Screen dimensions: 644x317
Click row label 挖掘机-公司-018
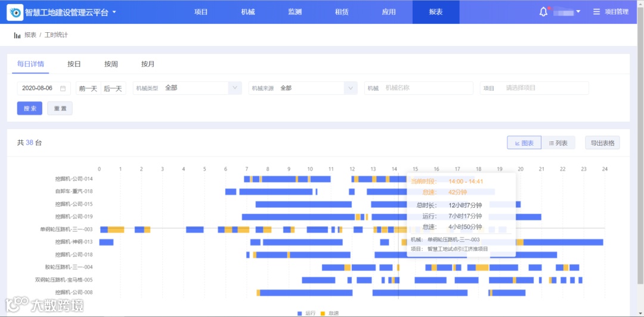click(74, 254)
